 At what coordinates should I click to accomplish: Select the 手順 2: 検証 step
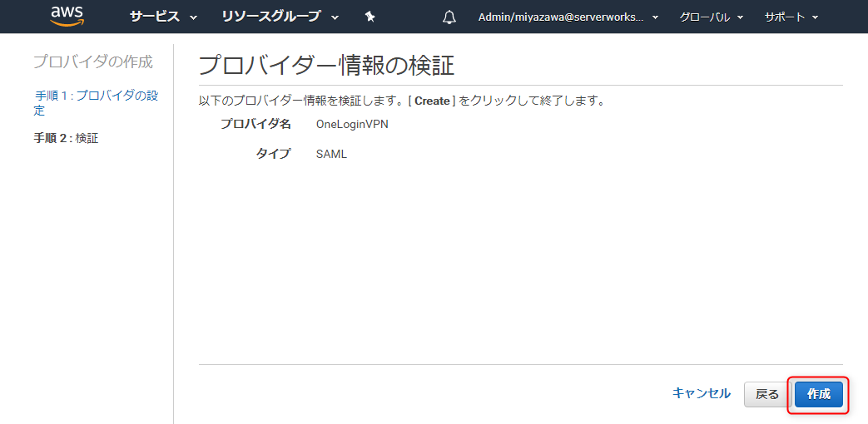click(66, 138)
